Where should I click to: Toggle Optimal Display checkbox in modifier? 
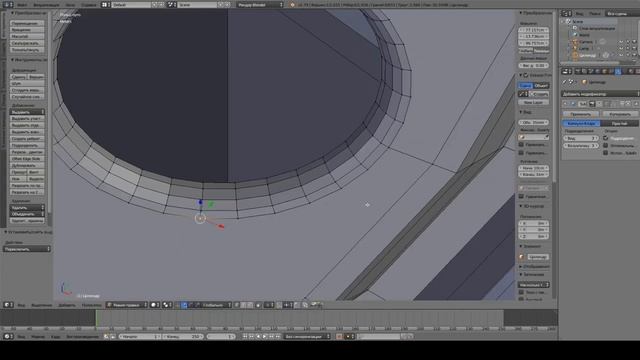(x=606, y=145)
